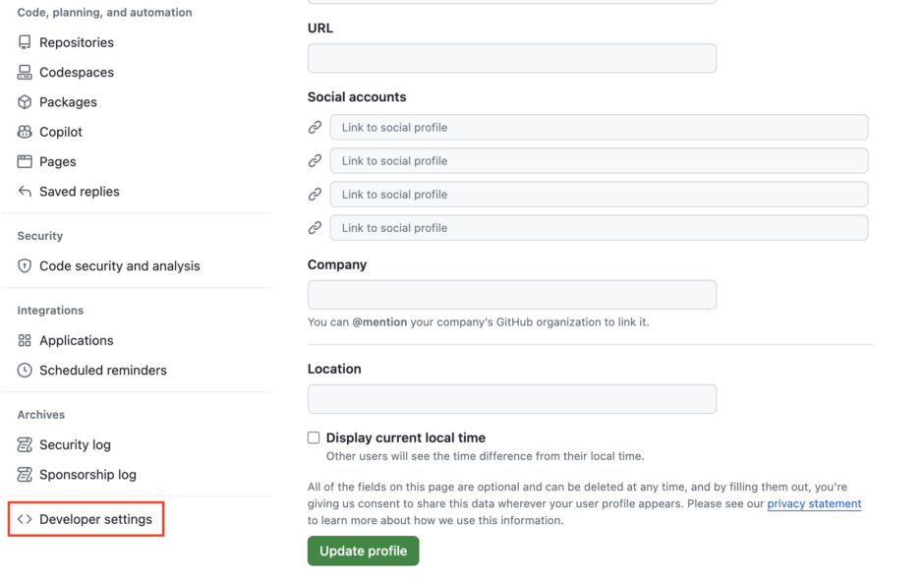Click the Applications grid icon
924x582 pixels.
[x=25, y=340]
